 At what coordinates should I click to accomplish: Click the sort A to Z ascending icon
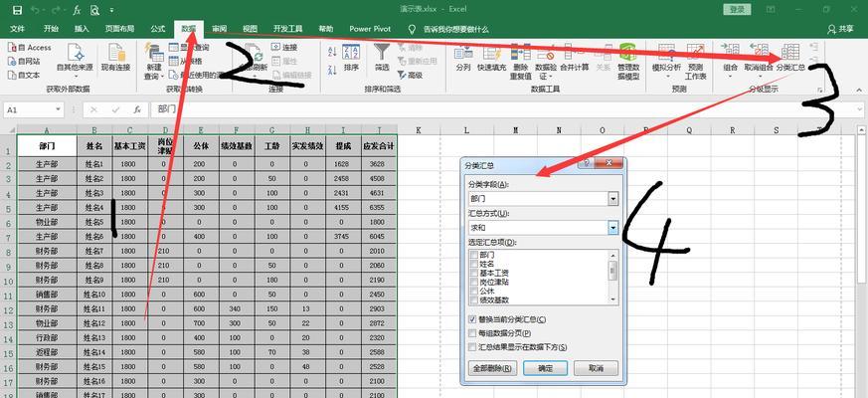[332, 52]
